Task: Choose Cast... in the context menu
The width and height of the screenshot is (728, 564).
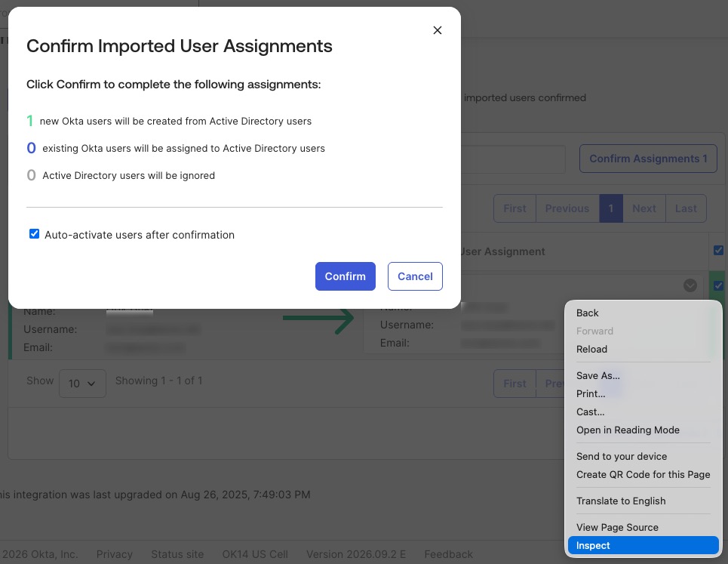Action: [x=643, y=412]
